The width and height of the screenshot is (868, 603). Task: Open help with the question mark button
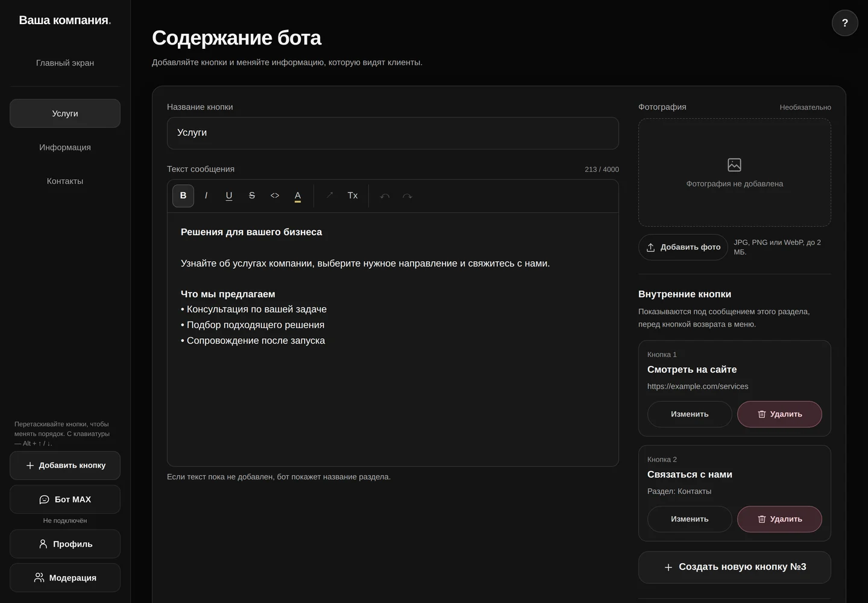point(845,23)
